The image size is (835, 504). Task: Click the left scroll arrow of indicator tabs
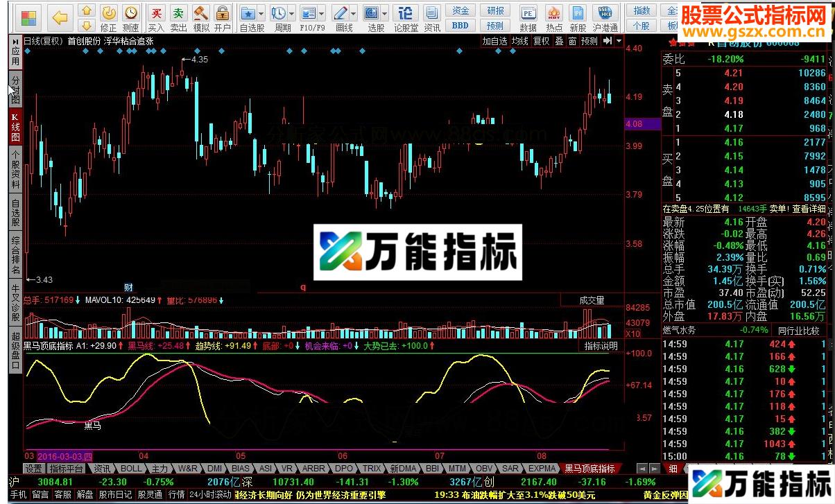[643, 468]
